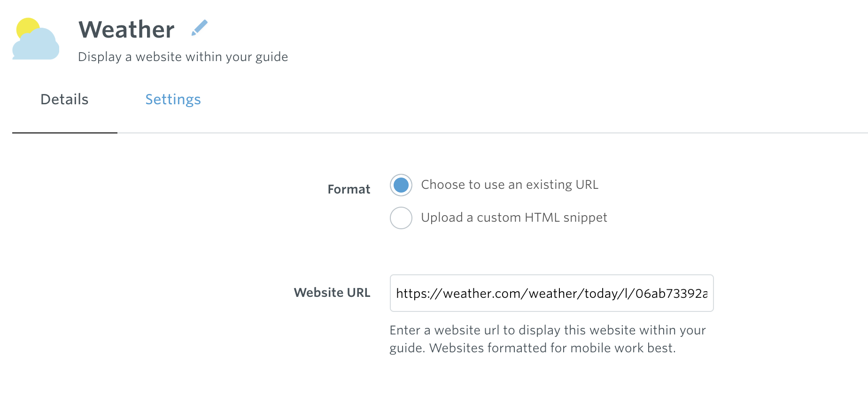Click the '06ab73392a' part of the URL text
This screenshot has height=419, width=868.
[x=671, y=294]
